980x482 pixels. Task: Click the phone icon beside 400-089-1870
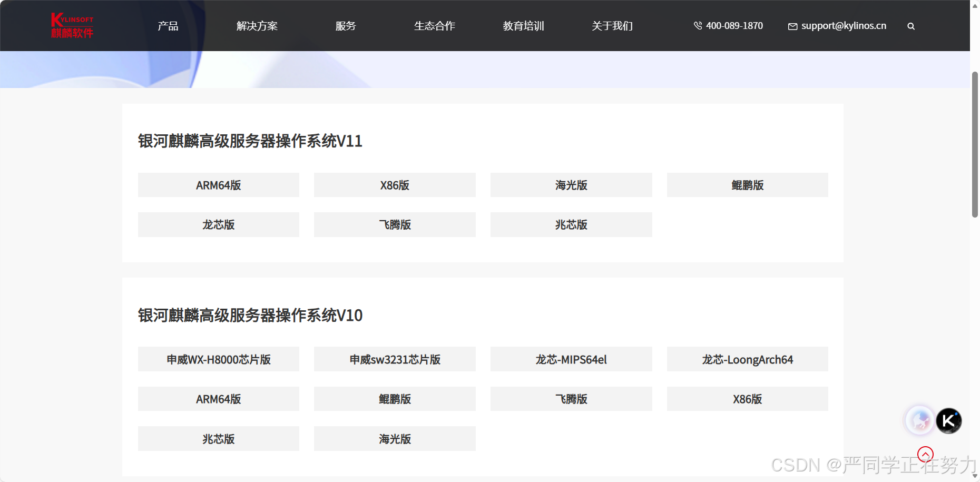698,26
